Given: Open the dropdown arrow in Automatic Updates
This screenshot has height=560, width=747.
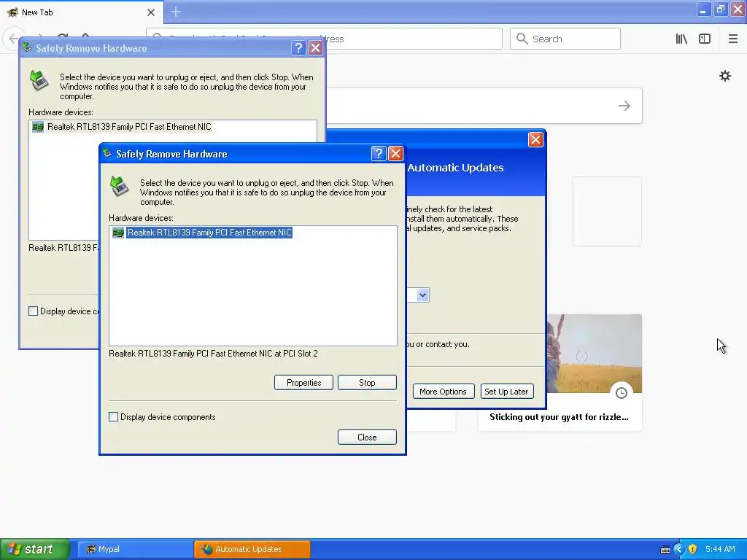Looking at the screenshot, I should point(422,295).
